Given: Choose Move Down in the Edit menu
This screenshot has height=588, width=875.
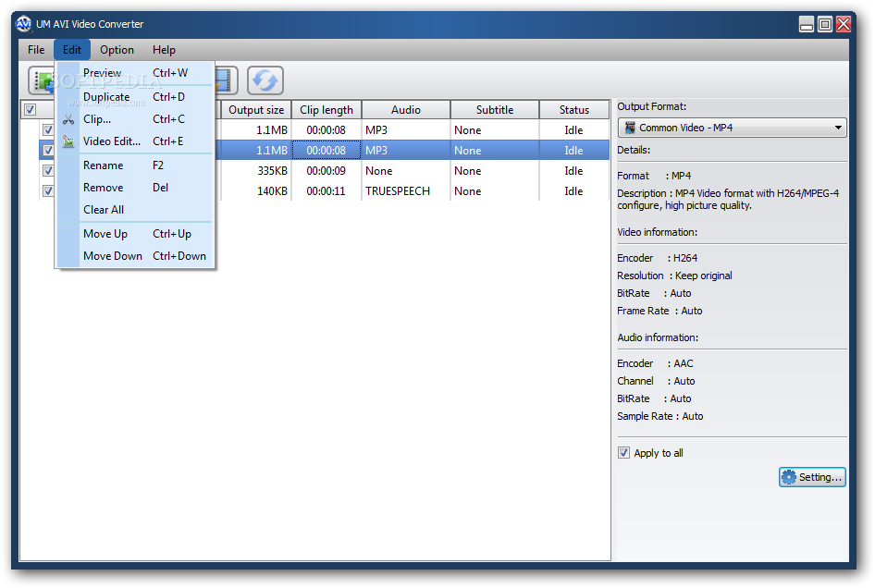Looking at the screenshot, I should (135, 257).
